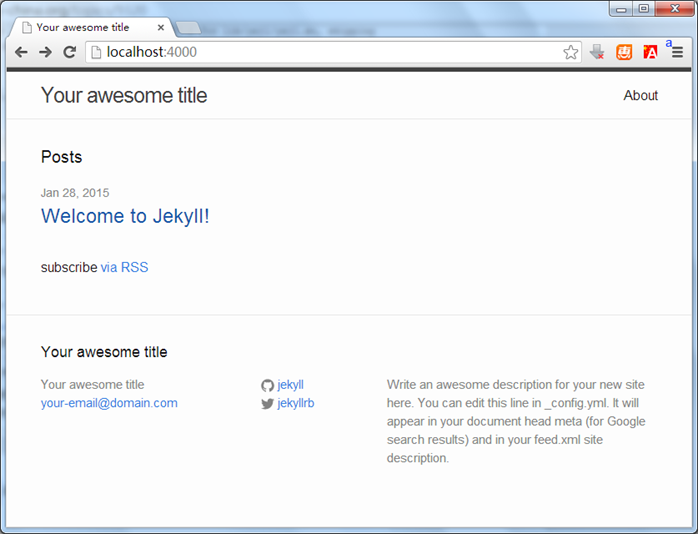Image resolution: width=698 pixels, height=534 pixels.
Task: Click the browser forward arrow
Action: 45,52
